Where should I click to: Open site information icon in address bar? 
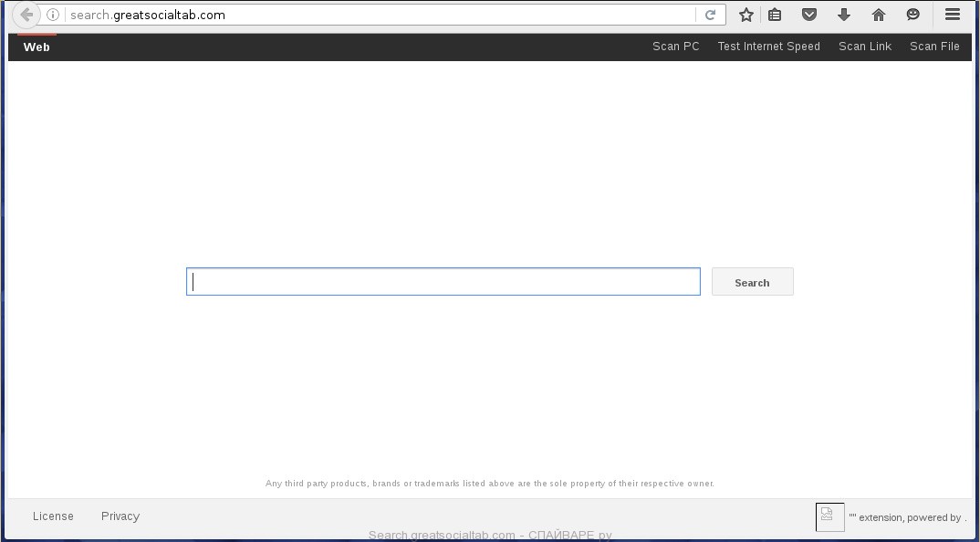coord(53,15)
